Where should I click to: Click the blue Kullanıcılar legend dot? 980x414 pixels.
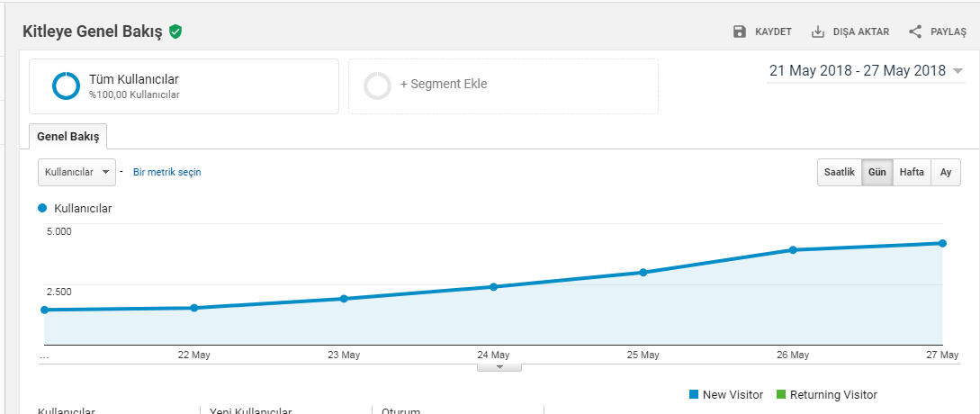coord(42,208)
